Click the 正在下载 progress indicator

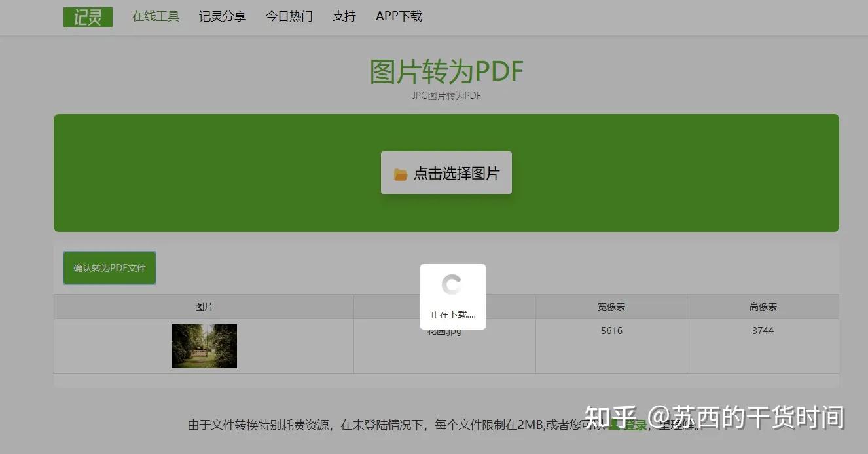click(452, 315)
